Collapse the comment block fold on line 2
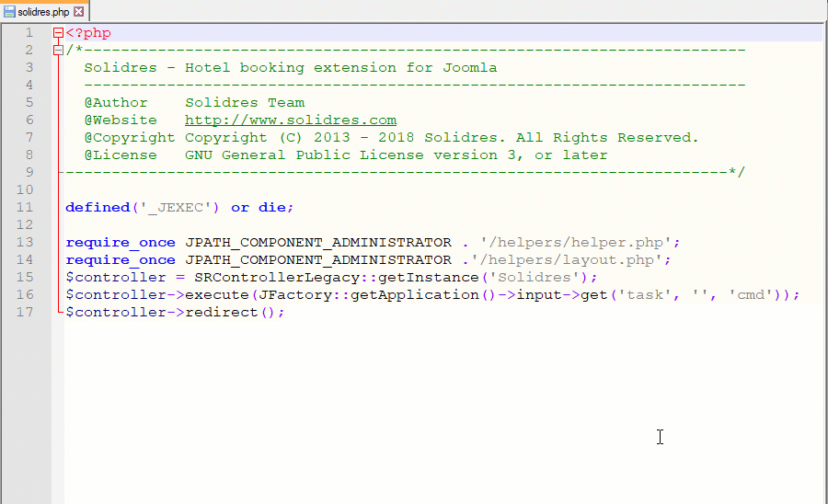The height and width of the screenshot is (504, 828). click(58, 51)
